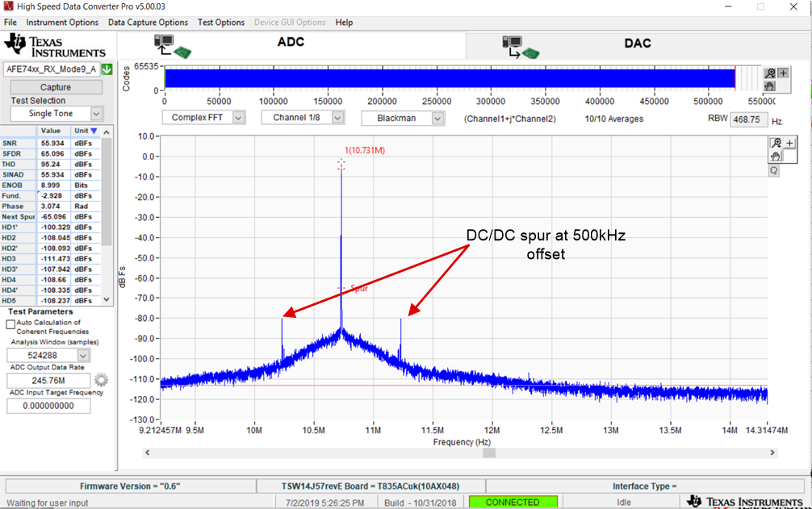Click the pan hand tool on Codes plot
Screen dimensions: 812x509
click(771, 86)
